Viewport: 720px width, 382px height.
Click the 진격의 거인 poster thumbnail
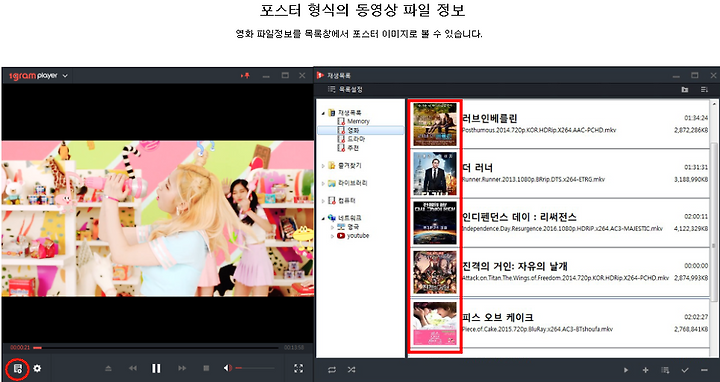coord(434,272)
